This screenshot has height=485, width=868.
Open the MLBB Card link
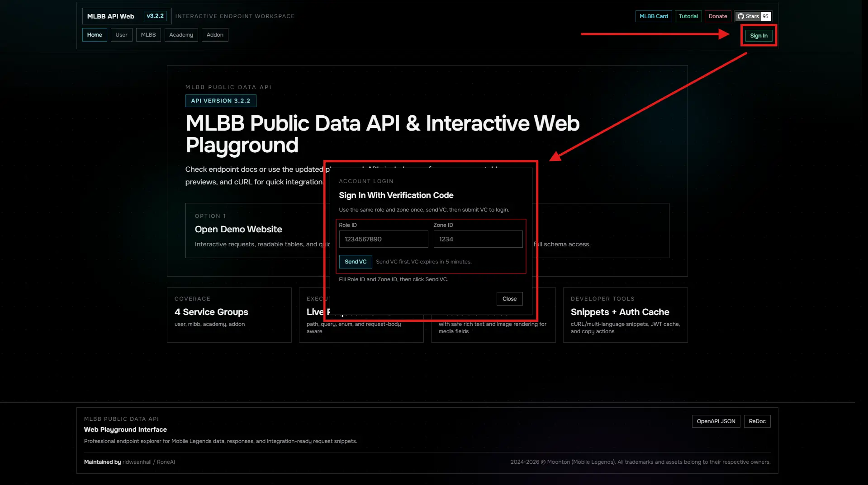(x=653, y=16)
